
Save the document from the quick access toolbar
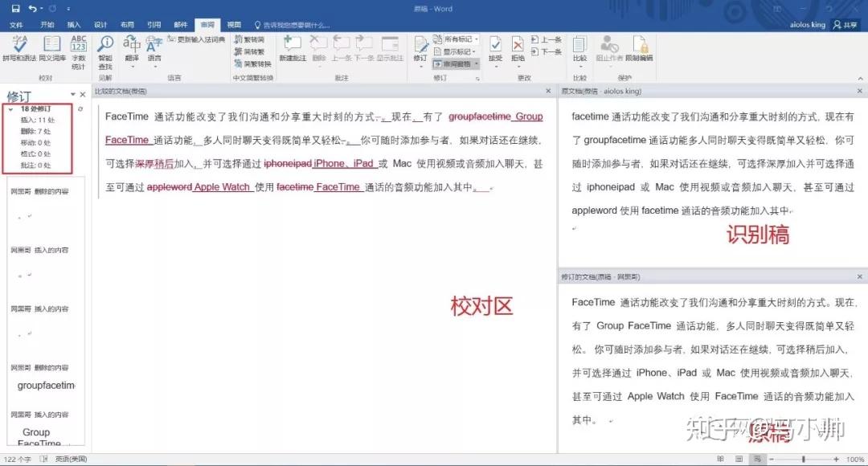coord(15,8)
